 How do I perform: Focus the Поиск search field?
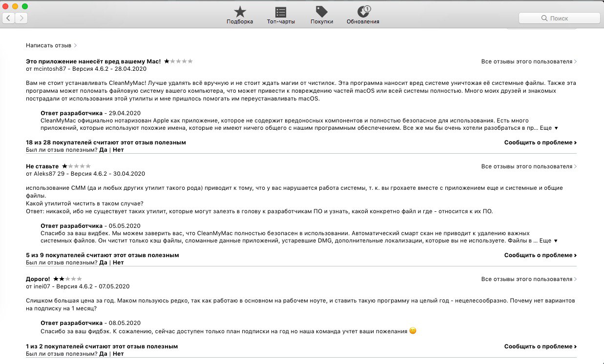pyautogui.click(x=559, y=18)
